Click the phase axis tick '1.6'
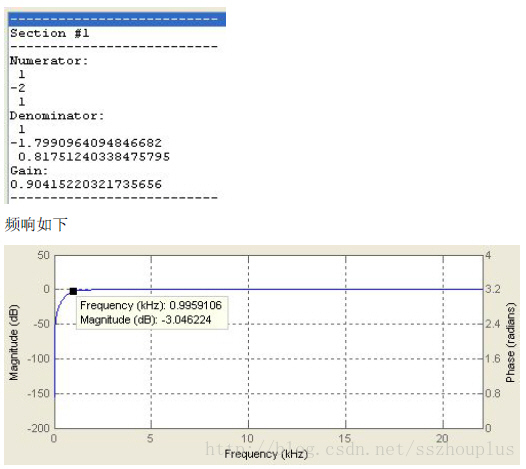This screenshot has height=469, width=526. point(493,359)
